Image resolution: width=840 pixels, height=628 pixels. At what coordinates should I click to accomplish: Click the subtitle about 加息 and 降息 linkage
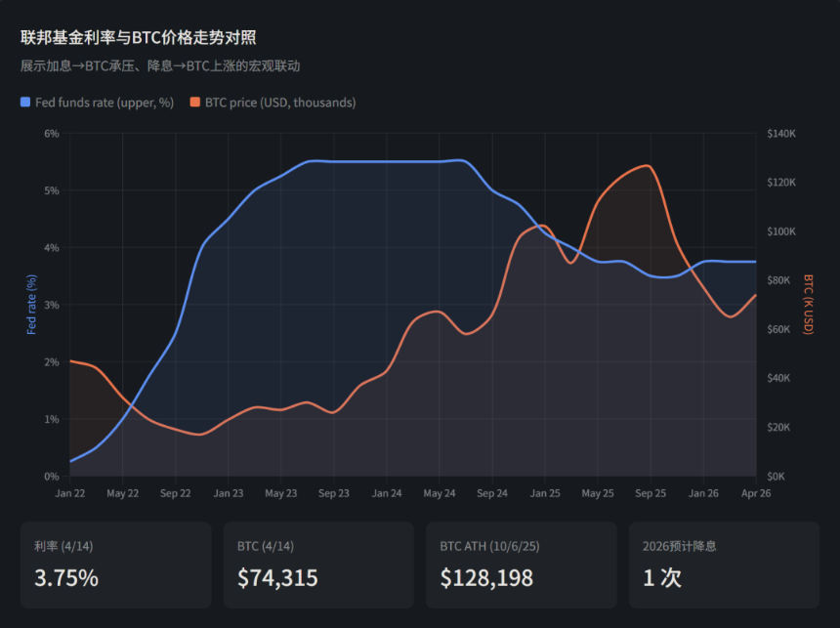[x=160, y=66]
